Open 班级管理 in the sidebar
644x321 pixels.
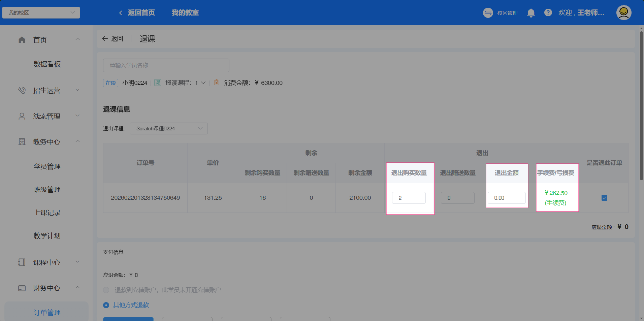47,190
